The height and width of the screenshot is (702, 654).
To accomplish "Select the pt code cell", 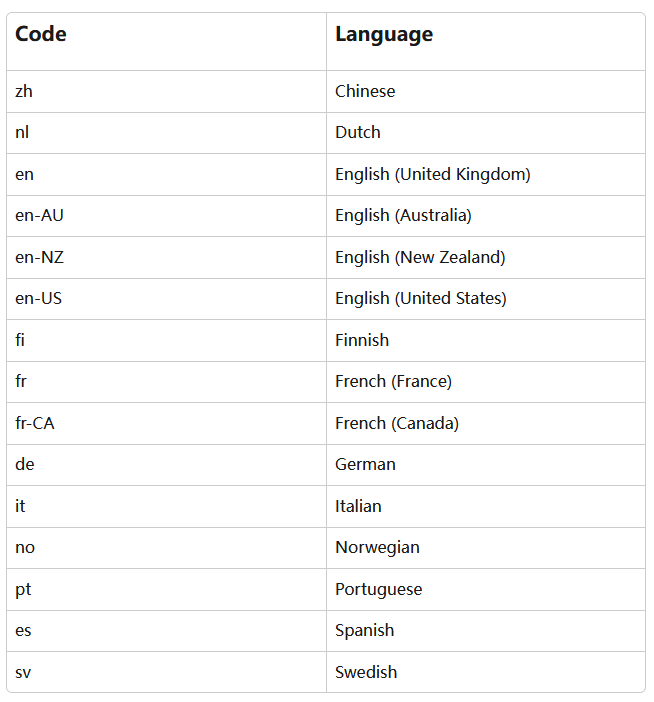I will point(23,589).
